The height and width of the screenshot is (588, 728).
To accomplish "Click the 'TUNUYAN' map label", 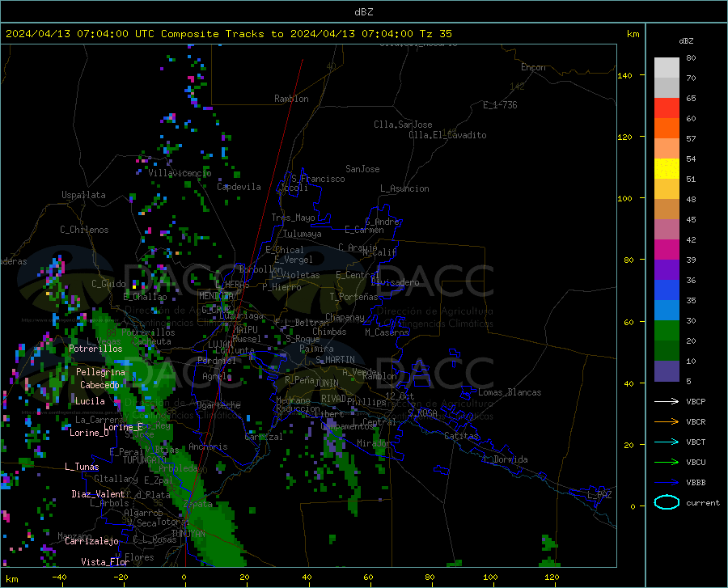I will [x=188, y=534].
